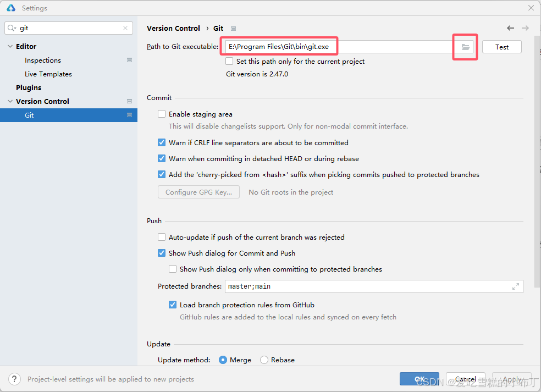Image resolution: width=541 pixels, height=392 pixels.
Task: Open the Plugins settings page
Action: pyautogui.click(x=29, y=87)
